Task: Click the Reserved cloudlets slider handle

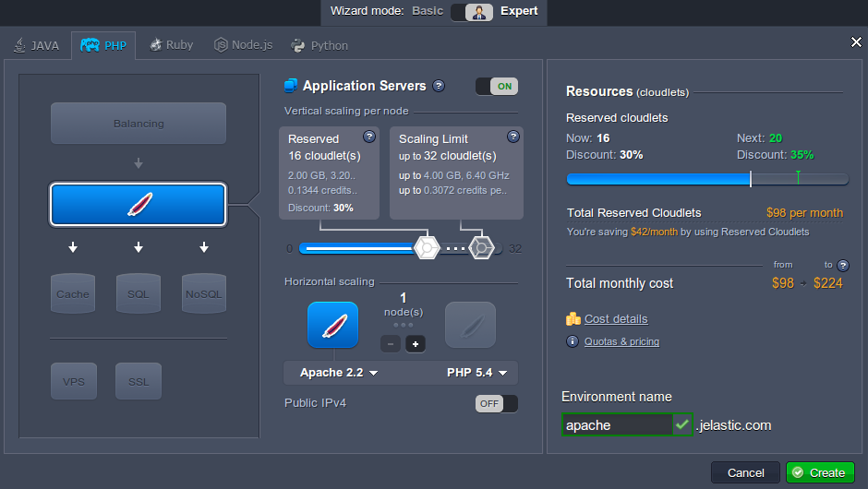Action: (x=427, y=248)
